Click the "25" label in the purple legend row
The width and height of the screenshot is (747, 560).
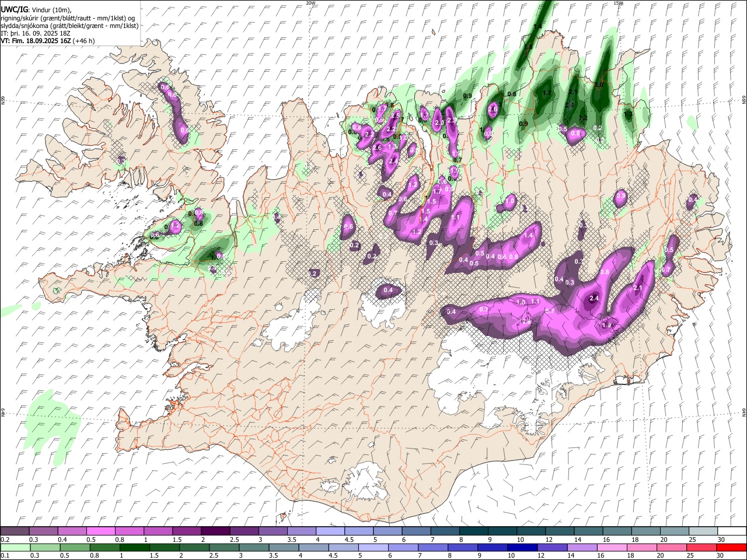pyautogui.click(x=692, y=540)
